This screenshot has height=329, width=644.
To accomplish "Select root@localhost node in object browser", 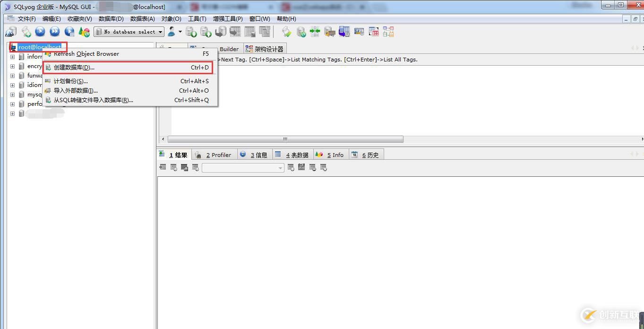I will [40, 47].
